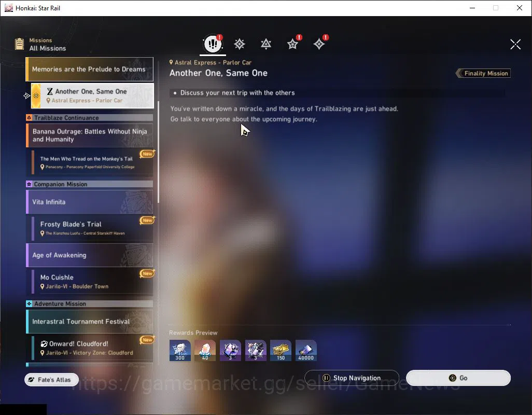The width and height of the screenshot is (532, 415).
Task: Click the 150 gold reward icon
Action: click(281, 350)
